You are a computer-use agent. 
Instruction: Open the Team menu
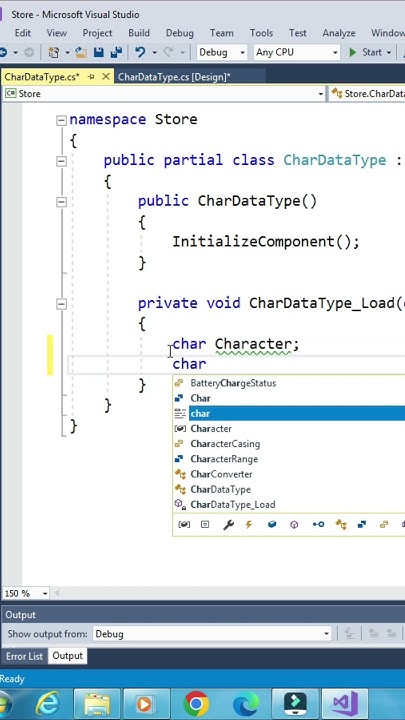tap(222, 33)
